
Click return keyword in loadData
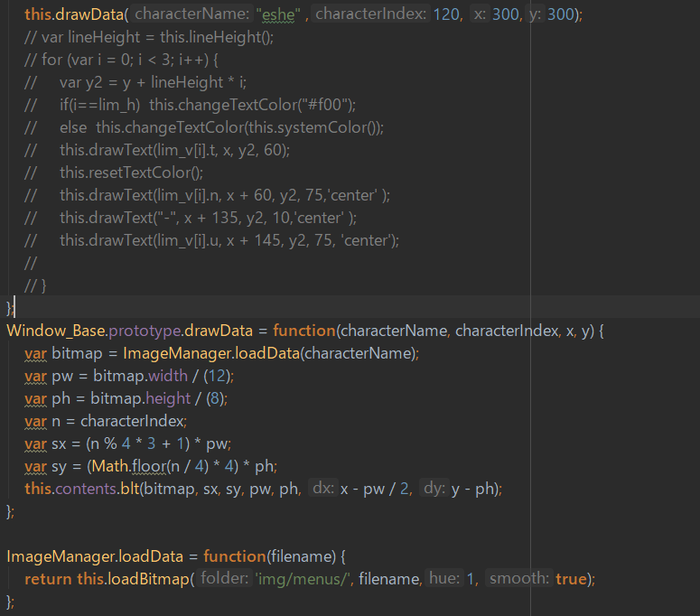[x=48, y=579]
